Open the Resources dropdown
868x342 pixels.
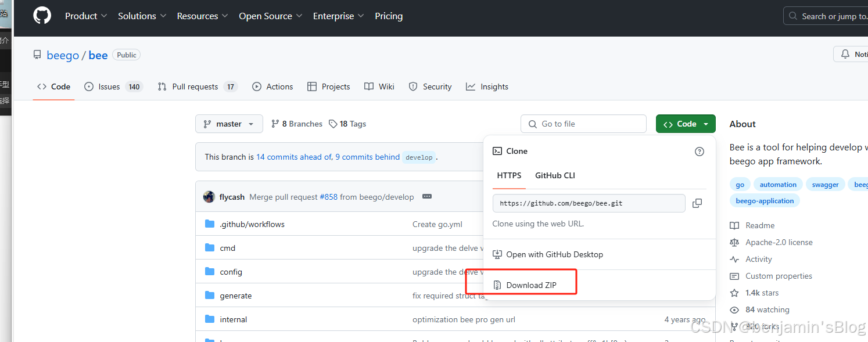coord(202,16)
